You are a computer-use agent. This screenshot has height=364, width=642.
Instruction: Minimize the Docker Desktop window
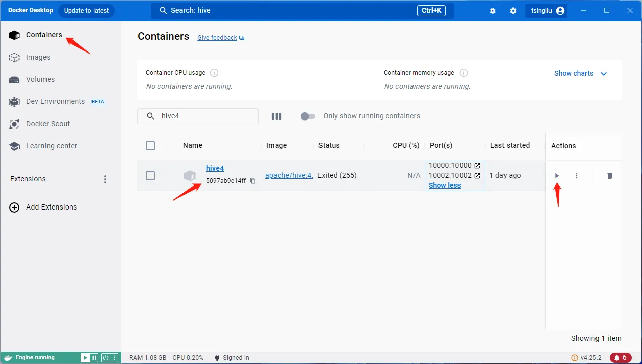pos(584,10)
